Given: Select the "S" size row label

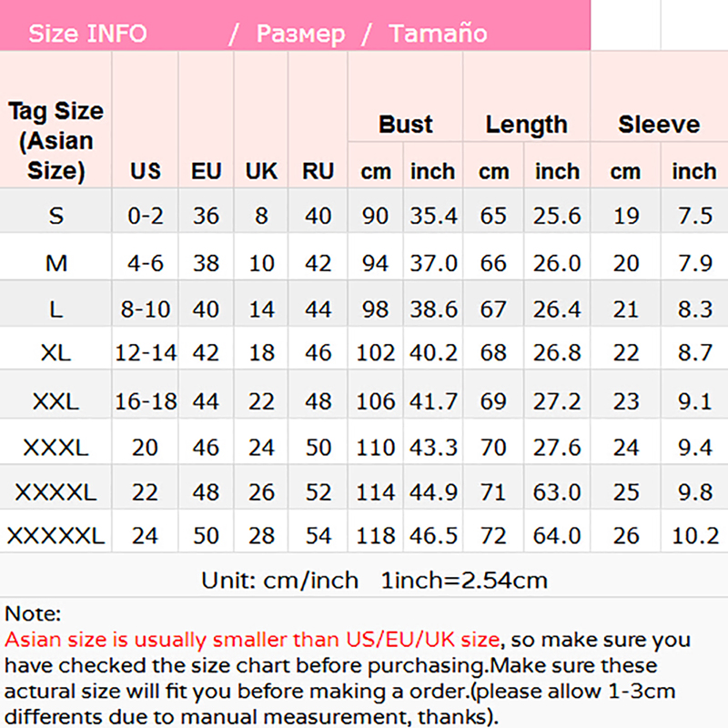Looking at the screenshot, I should click(x=56, y=217).
